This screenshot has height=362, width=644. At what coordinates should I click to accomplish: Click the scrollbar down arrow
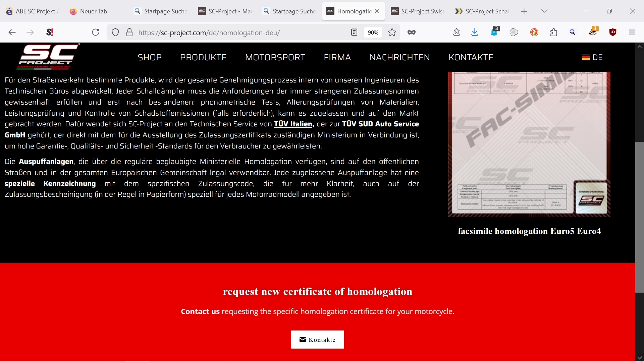click(x=639, y=358)
